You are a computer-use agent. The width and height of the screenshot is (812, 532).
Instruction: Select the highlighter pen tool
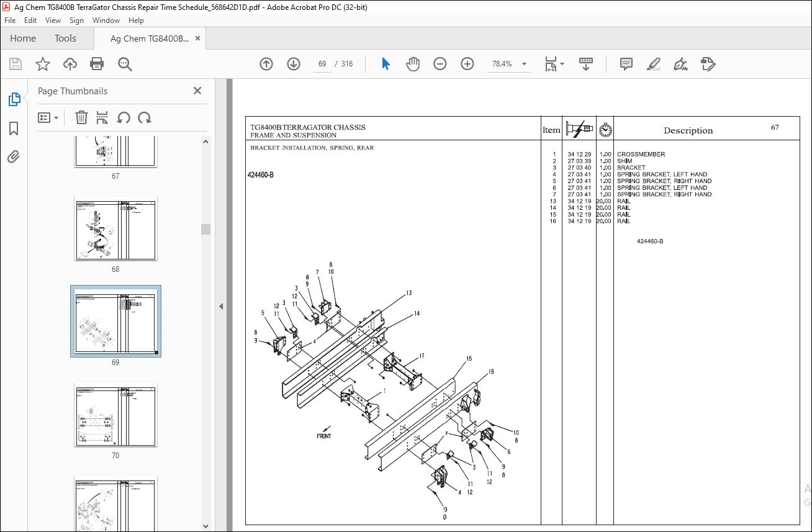point(654,64)
